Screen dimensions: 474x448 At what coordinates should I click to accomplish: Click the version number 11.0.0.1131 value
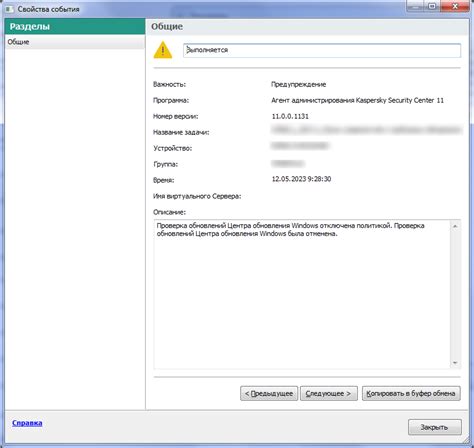click(x=290, y=116)
